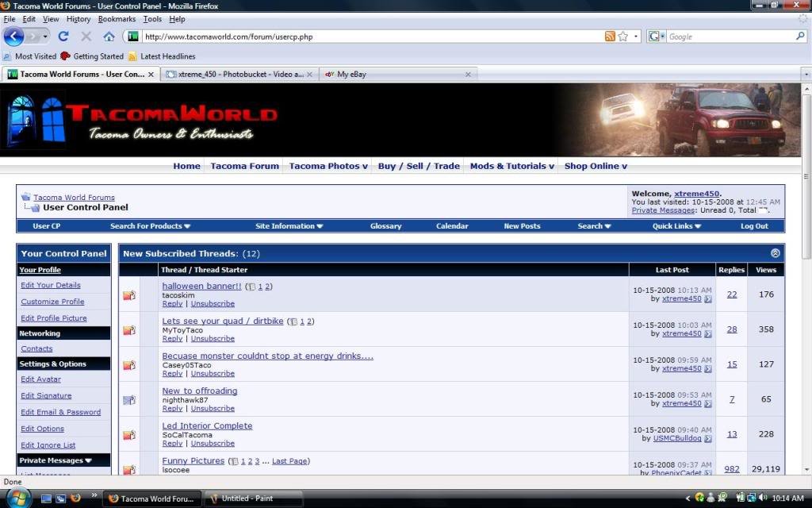Click the Show Desktop quick launch icon
Screen dimensions: 812x508
coord(46,498)
